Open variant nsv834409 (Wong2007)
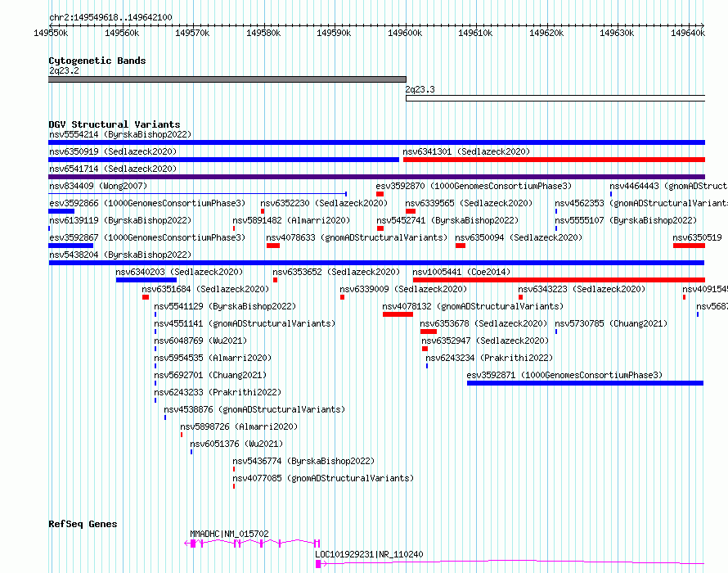The height and width of the screenshot is (573, 728). [98, 187]
